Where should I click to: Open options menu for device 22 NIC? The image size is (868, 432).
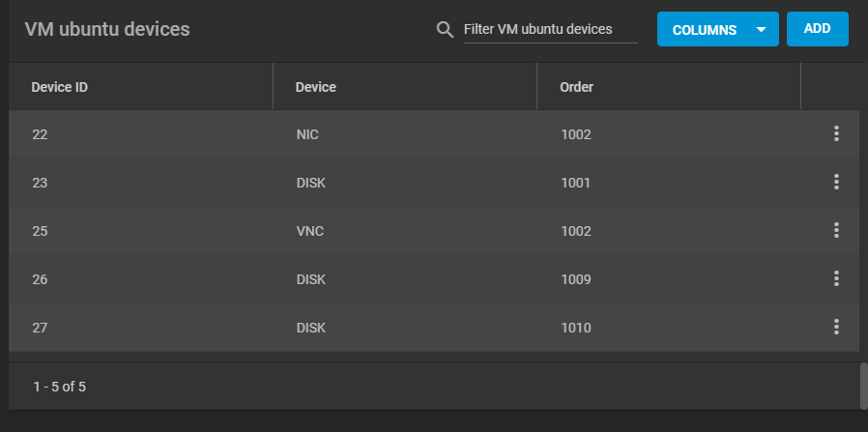coord(836,134)
